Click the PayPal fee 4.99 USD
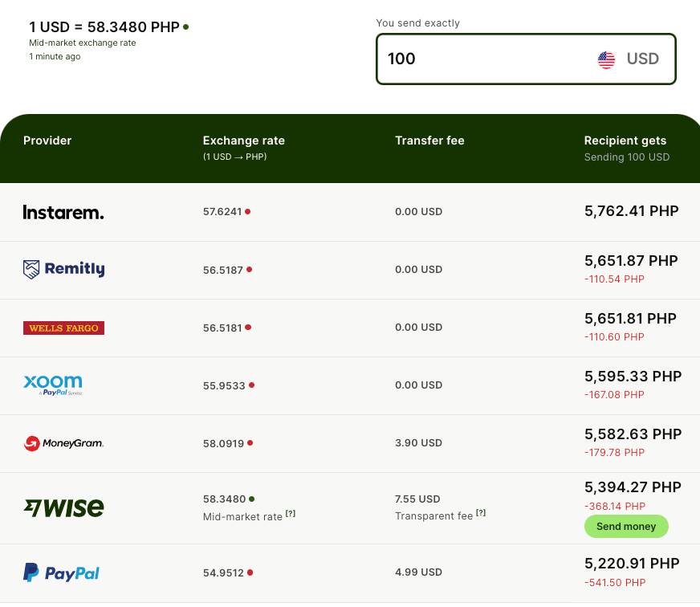The image size is (700, 607). click(x=419, y=572)
